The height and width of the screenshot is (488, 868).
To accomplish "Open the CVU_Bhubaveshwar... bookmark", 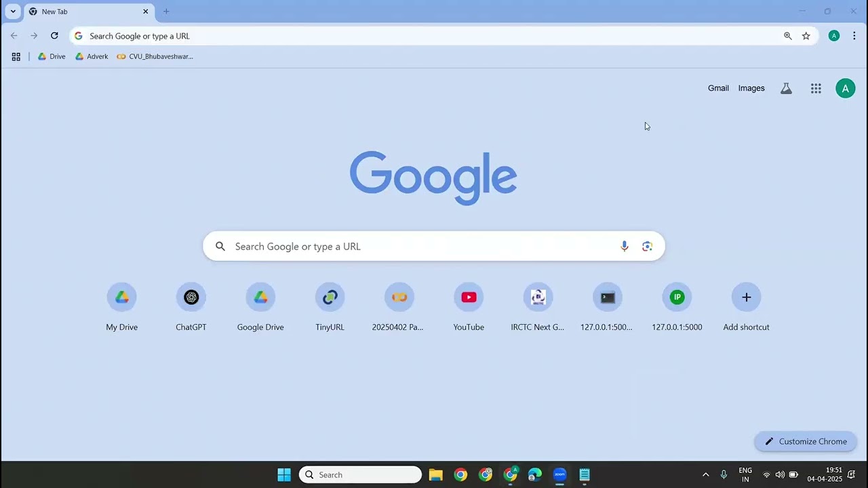I will point(155,56).
